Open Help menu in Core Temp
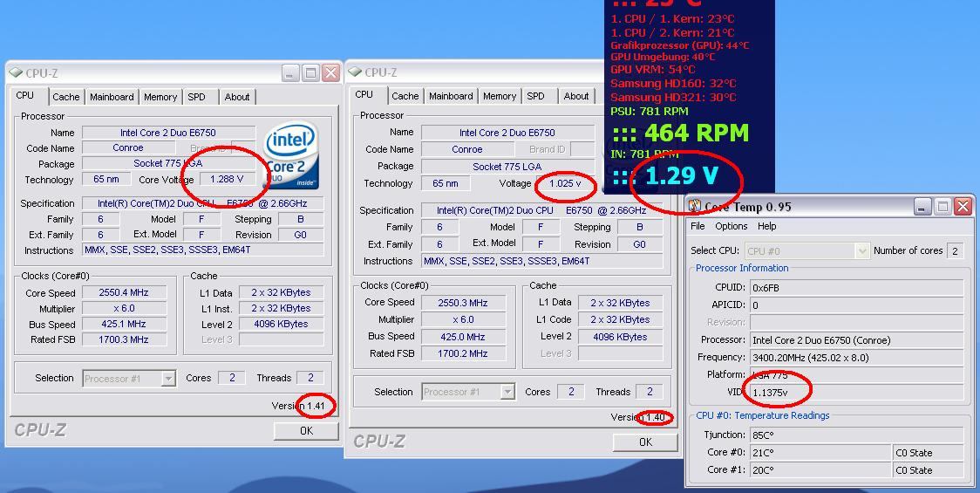This screenshot has height=493, width=980. point(767,226)
